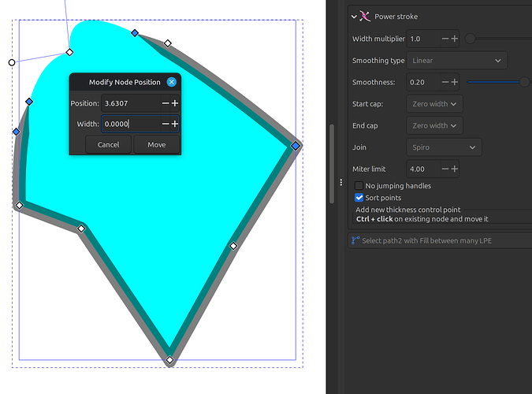
Task: Decrease the Position value with minus
Action: coord(166,103)
